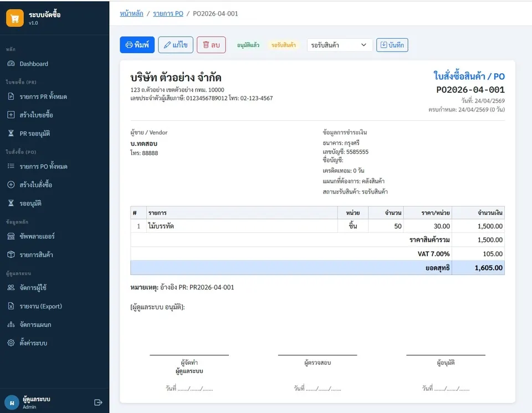Click the list icon beside รายการ PO ทั้งหมด

coord(11,166)
